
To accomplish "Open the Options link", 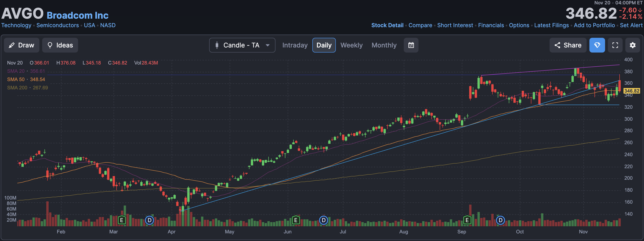I will point(519,25).
